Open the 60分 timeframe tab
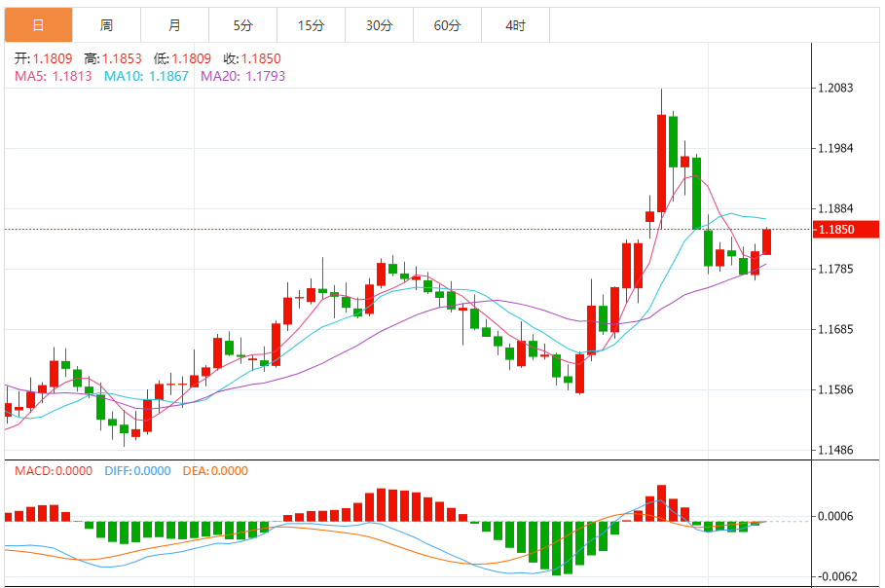Viewport: 885px width, 588px height. [448, 25]
